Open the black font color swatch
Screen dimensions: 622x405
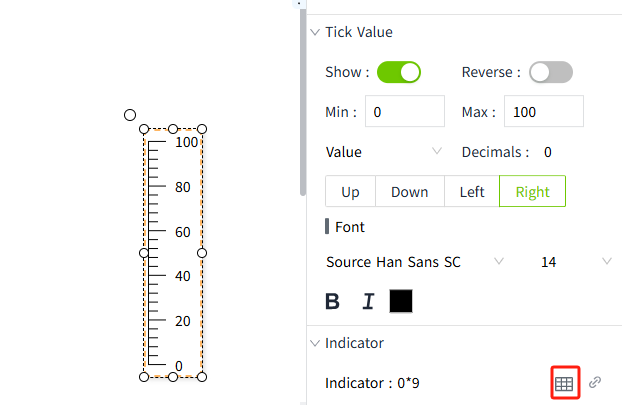[x=401, y=301]
